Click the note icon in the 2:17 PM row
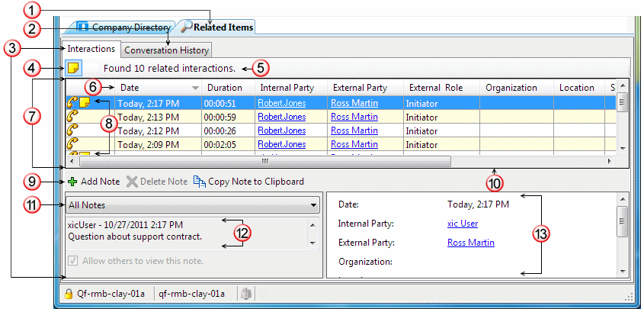 pyautogui.click(x=86, y=102)
